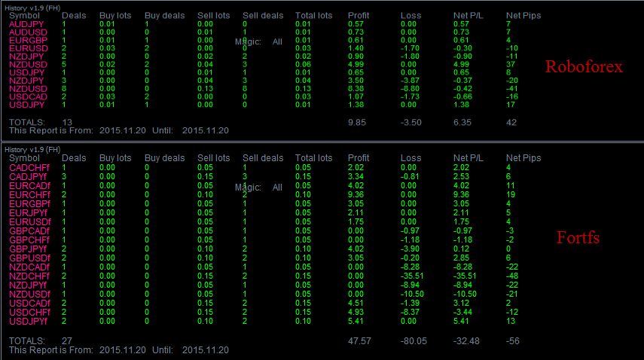
Task: Select the -0.81 loss for CADJPYf
Action: (410, 176)
